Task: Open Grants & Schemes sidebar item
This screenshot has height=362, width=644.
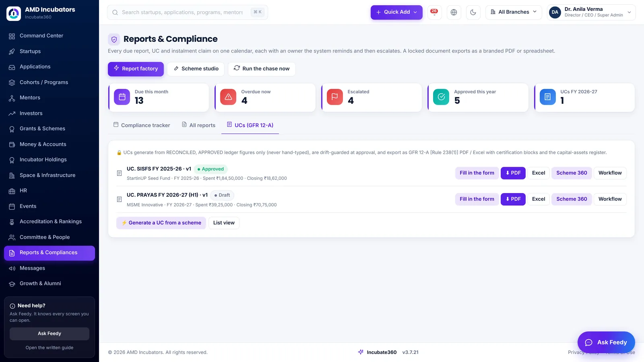Action: coord(50,129)
